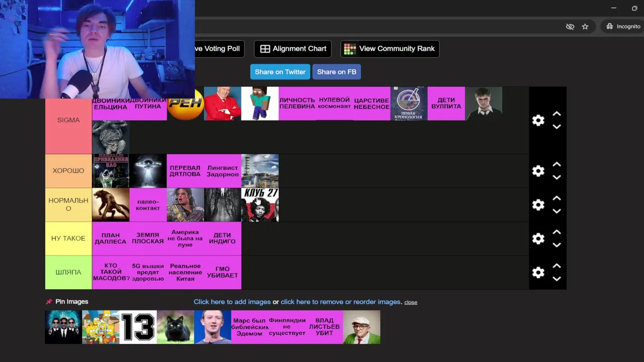644x362 pixels.
Task: Open settings gear for НУ ТАКОЕ tier
Action: [538, 238]
